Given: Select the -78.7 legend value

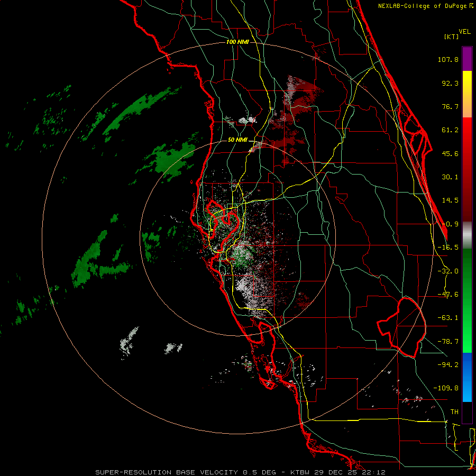Looking at the screenshot, I should tap(448, 342).
